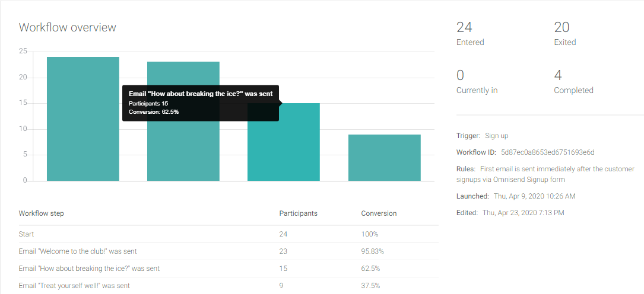Viewport: 644px width, 294px height.
Task: Click the first and tallest chart bar
Action: click(x=83, y=119)
